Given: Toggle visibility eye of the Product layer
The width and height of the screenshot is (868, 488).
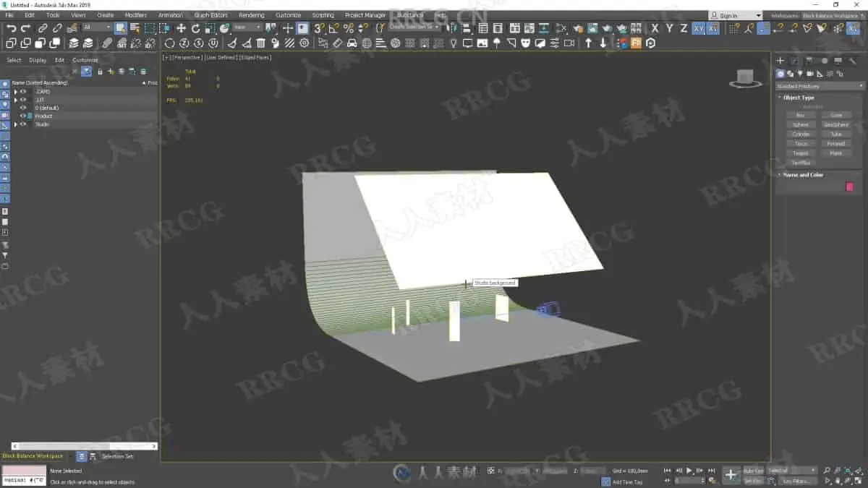Looking at the screenshot, I should click(x=23, y=116).
